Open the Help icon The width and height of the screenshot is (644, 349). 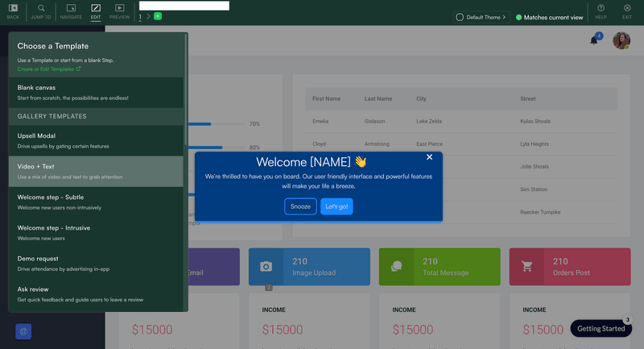click(601, 9)
